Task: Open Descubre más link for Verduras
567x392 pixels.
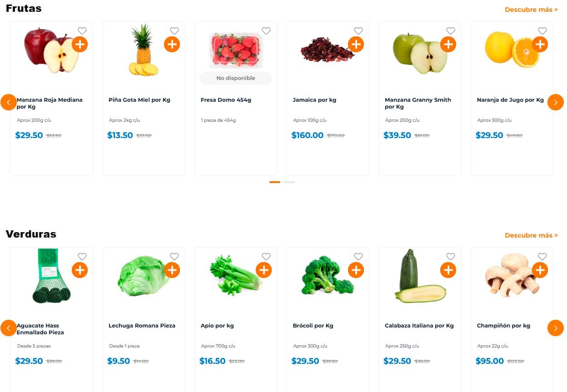Action: coord(531,235)
